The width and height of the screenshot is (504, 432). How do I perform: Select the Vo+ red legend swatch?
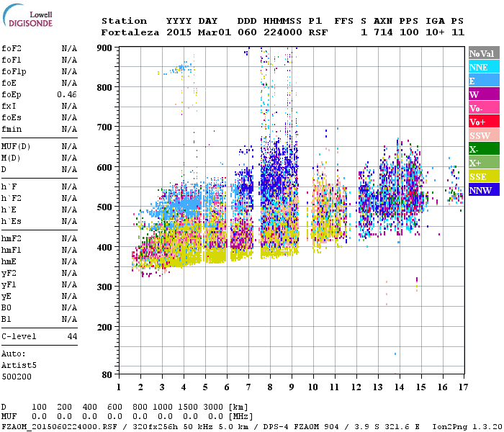[484, 122]
